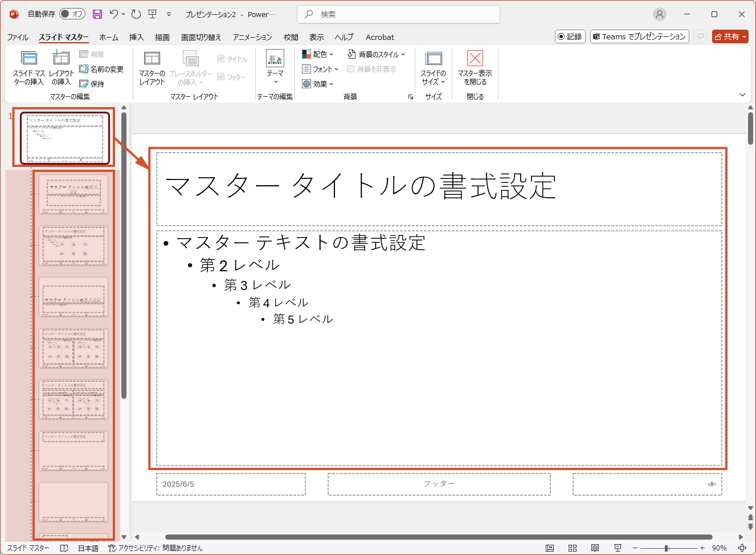The width and height of the screenshot is (756, 555).
Task: Click language indicator 日本語
Action: point(88,548)
